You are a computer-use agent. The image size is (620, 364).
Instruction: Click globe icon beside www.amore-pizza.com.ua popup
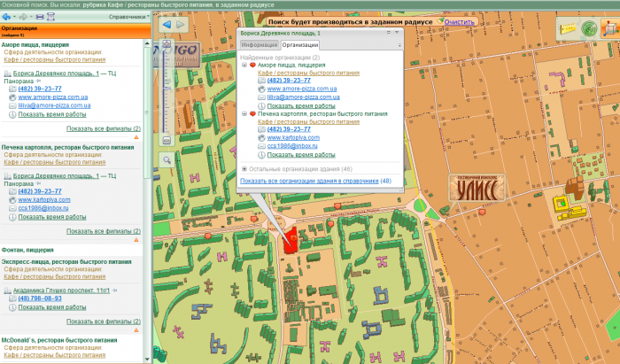click(x=261, y=89)
